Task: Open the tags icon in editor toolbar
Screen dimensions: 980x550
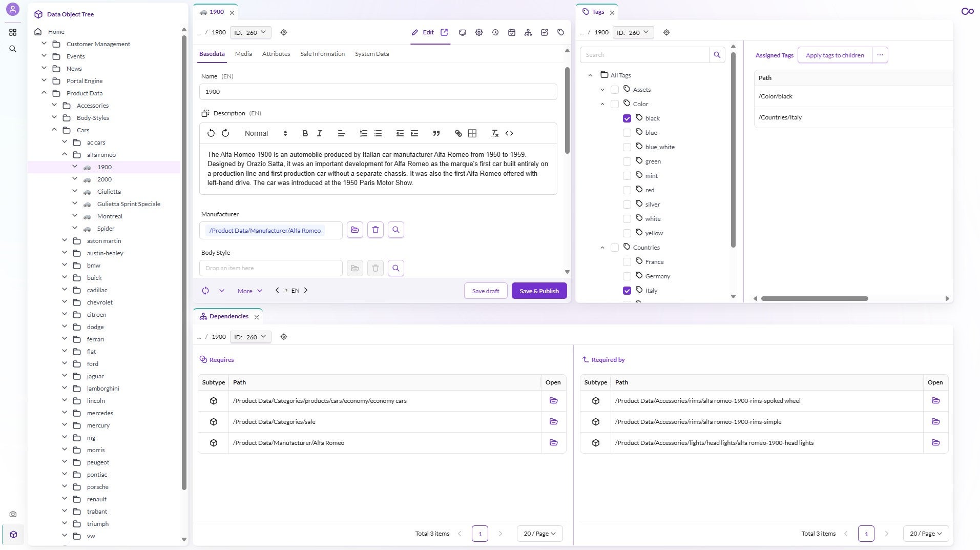Action: tap(561, 32)
